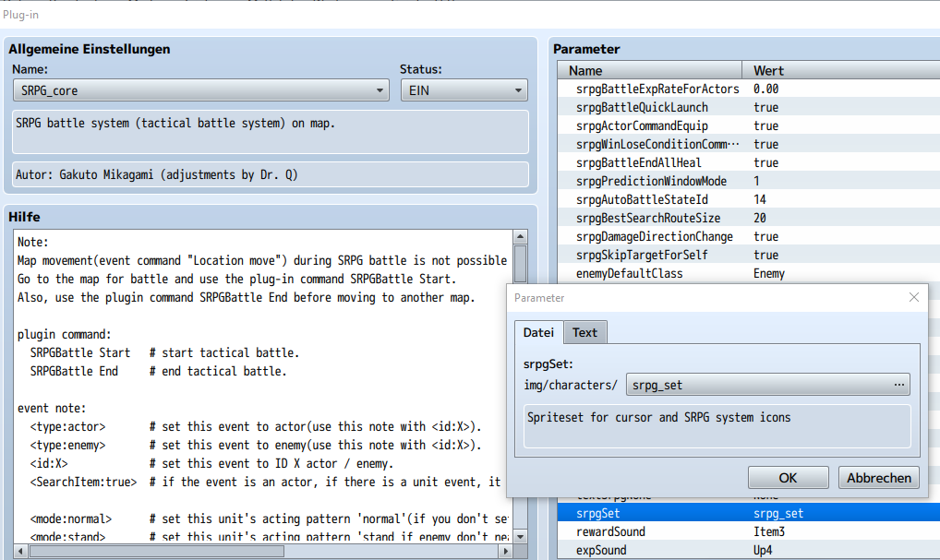
Task: Click the Abbrechen button
Action: click(878, 478)
